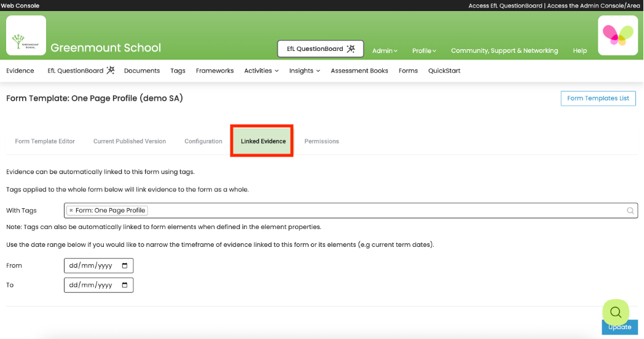Click the butterfly logo in header
Viewport: 644px width, 339px height.
click(618, 35)
